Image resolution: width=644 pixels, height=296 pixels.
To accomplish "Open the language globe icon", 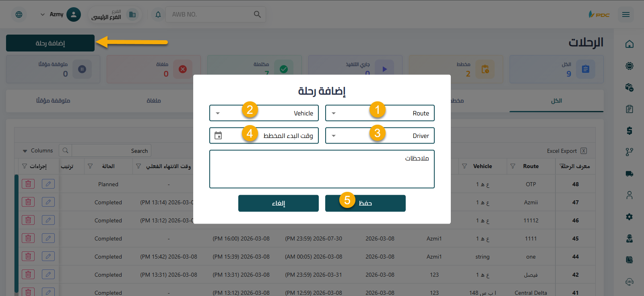I will coord(19,14).
